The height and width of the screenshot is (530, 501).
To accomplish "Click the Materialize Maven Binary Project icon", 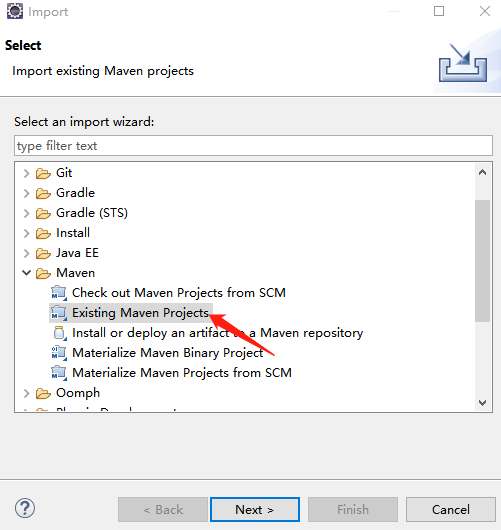I will (59, 353).
